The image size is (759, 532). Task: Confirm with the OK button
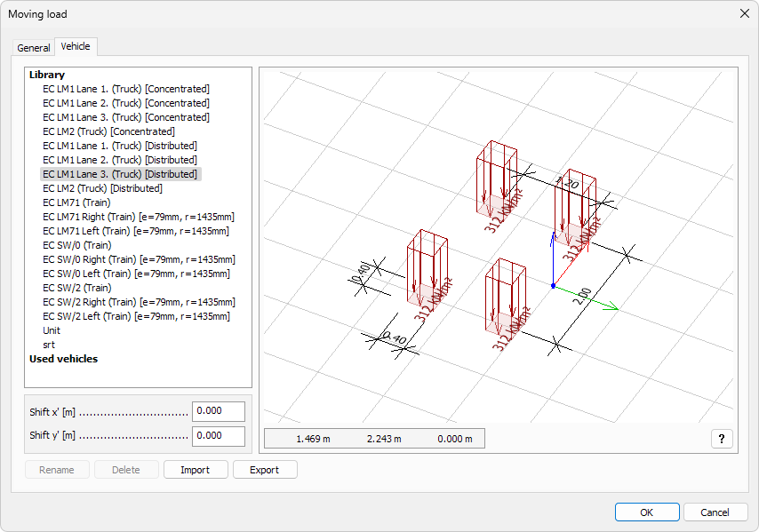coord(646,512)
